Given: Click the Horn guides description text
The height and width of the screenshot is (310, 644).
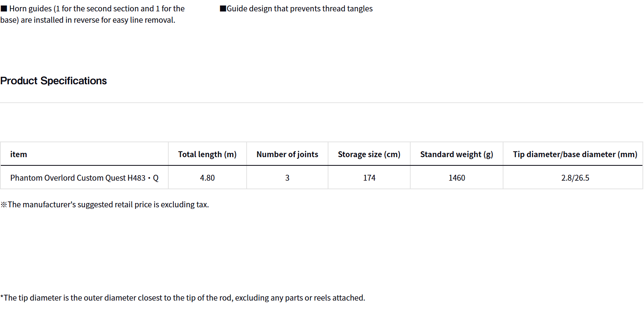Looking at the screenshot, I should click(x=92, y=14).
